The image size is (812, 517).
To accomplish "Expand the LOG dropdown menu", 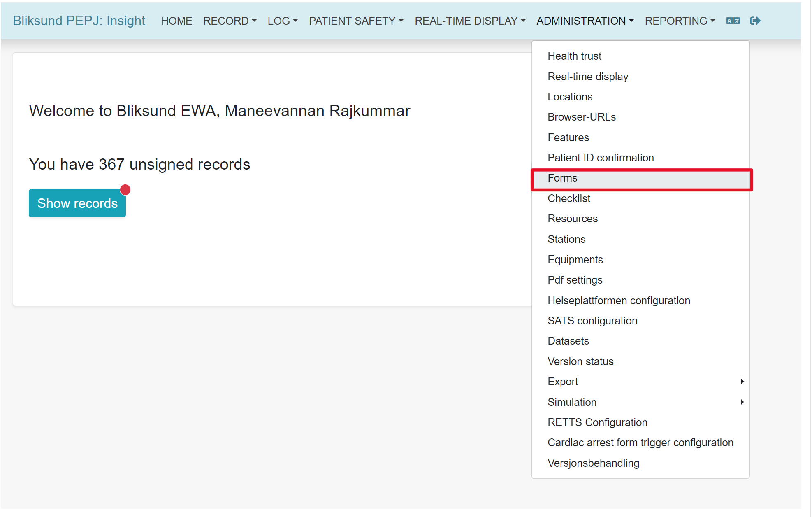I will tap(283, 21).
